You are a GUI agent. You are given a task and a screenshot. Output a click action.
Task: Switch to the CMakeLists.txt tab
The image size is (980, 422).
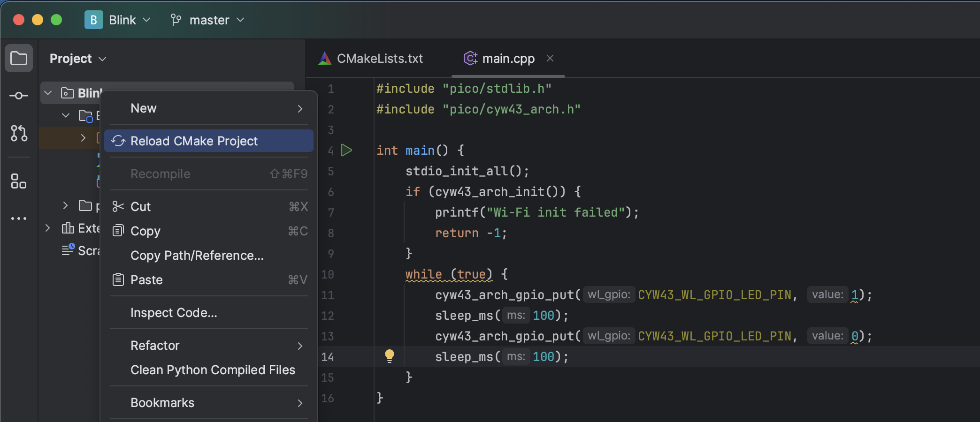[371, 59]
